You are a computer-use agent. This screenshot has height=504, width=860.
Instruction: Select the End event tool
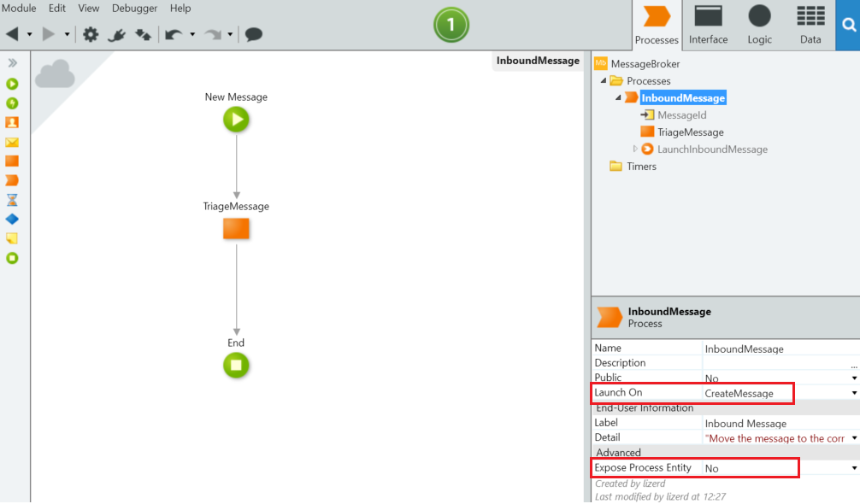click(x=12, y=255)
